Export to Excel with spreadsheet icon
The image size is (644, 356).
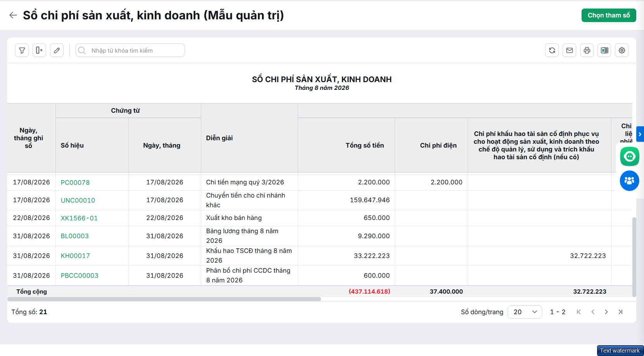tap(604, 50)
